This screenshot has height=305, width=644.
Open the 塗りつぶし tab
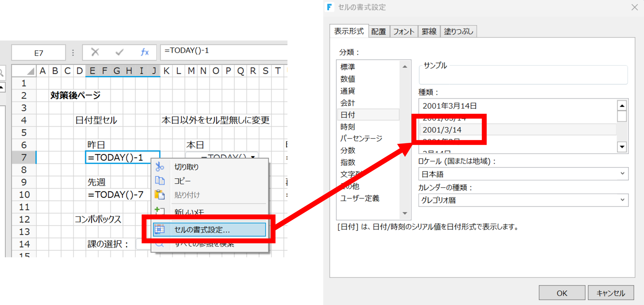[458, 31]
